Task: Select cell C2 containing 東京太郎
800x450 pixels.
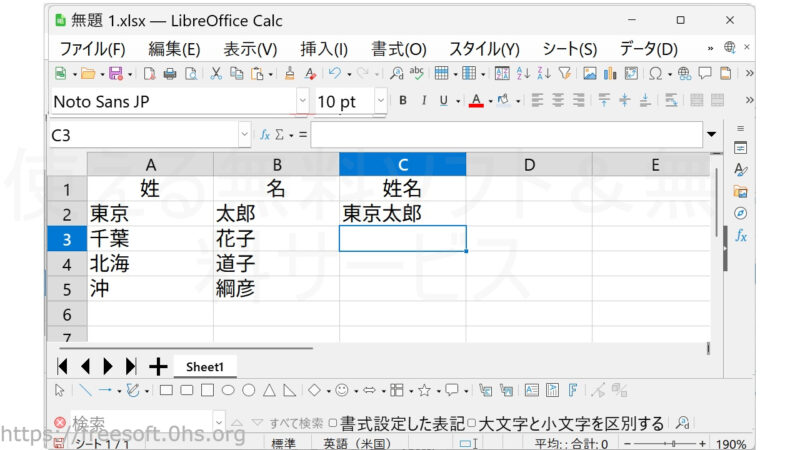Action: (402, 213)
